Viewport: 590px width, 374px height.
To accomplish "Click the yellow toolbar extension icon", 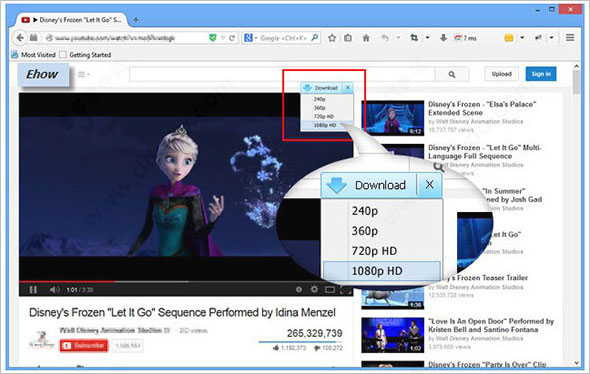I will [x=509, y=38].
